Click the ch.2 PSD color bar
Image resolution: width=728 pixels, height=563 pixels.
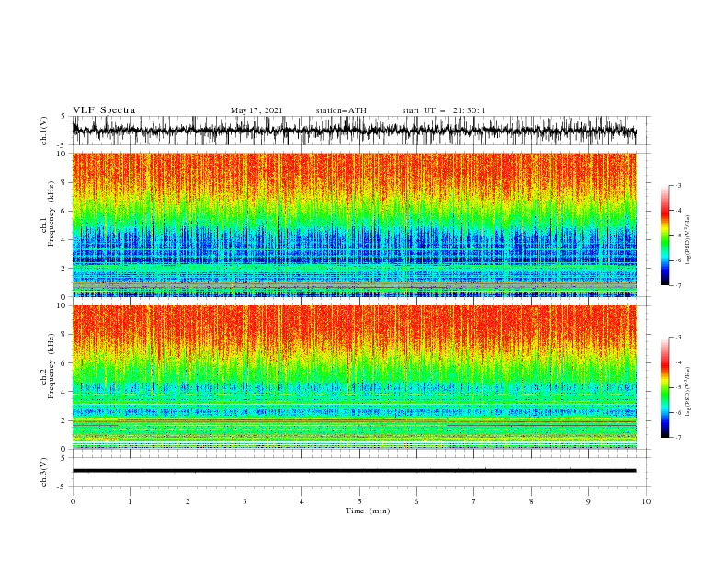(665, 387)
